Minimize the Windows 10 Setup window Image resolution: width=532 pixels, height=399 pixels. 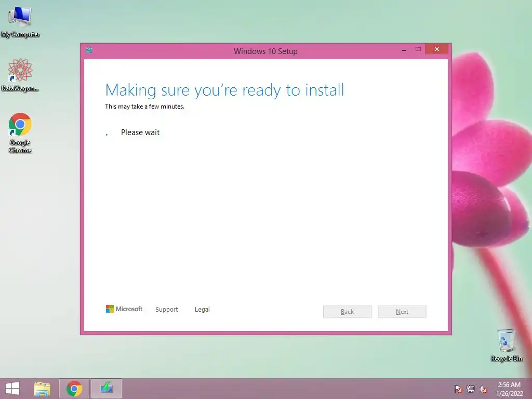pos(404,49)
